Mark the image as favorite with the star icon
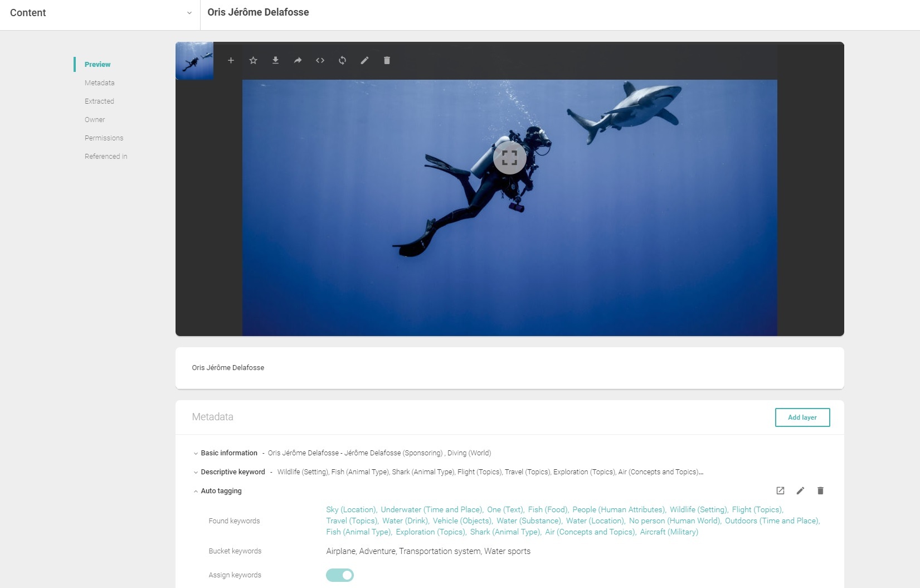 (x=253, y=60)
